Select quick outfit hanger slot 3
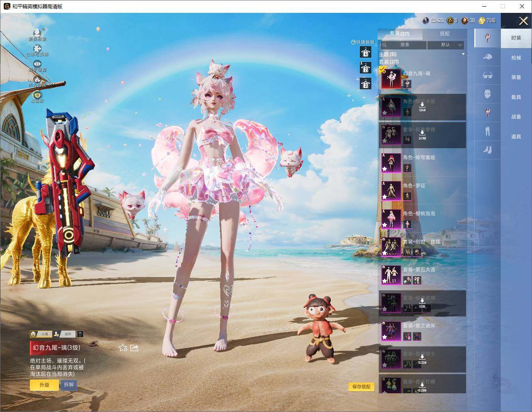The image size is (532, 412). (x=366, y=83)
